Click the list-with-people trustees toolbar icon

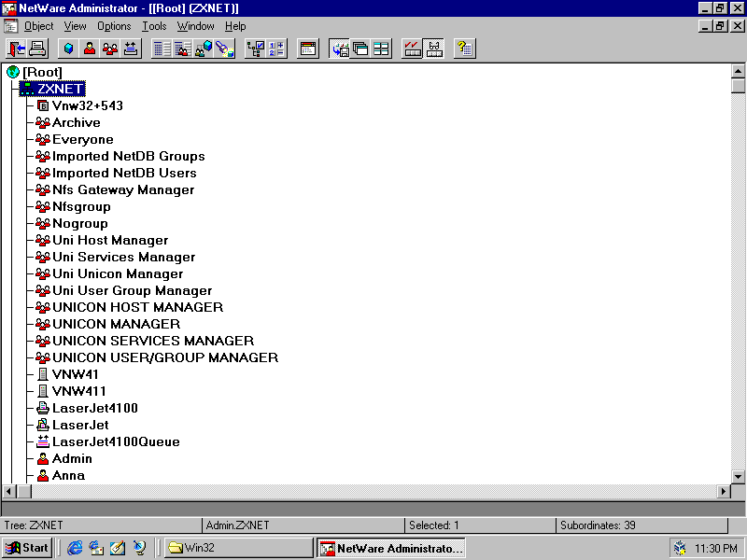(183, 49)
